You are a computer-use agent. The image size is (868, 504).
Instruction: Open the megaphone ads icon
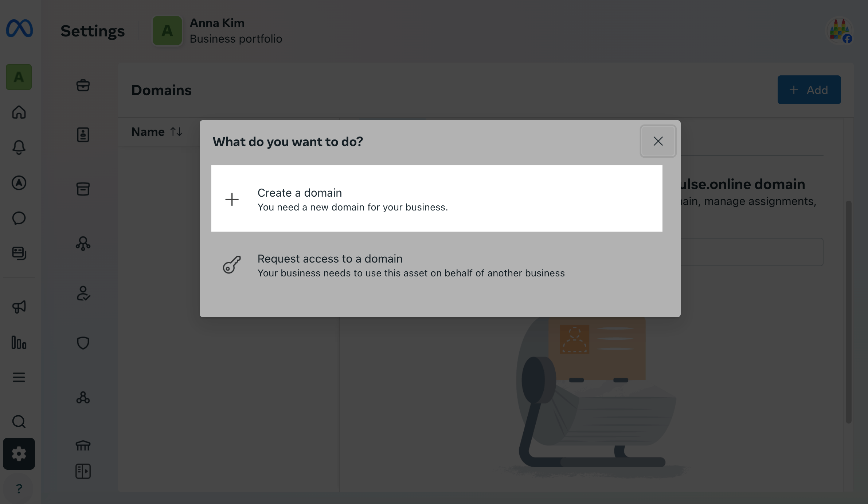pyautogui.click(x=19, y=307)
